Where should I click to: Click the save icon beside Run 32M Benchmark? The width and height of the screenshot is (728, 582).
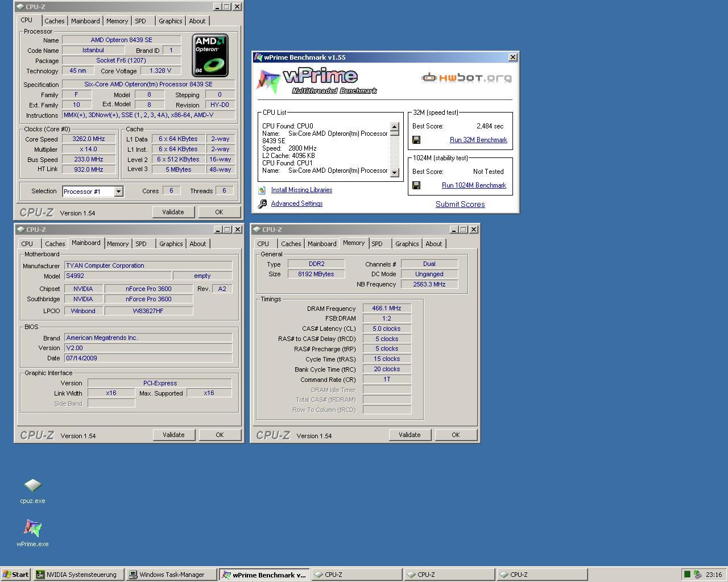(416, 140)
